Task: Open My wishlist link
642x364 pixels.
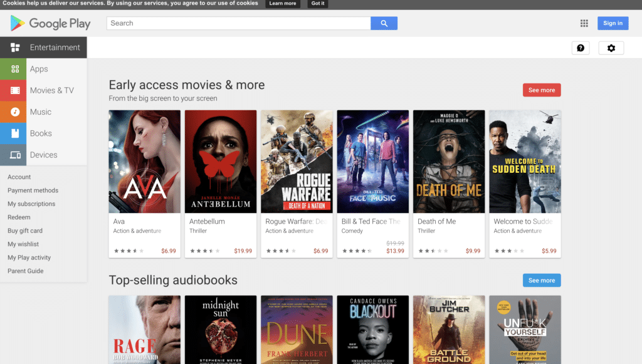Action: tap(23, 244)
